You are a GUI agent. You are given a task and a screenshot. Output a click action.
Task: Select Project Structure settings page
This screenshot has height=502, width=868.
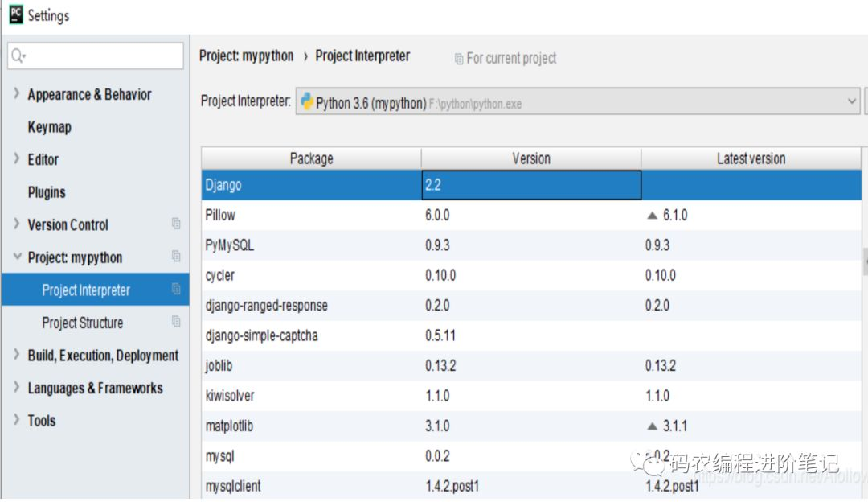pos(83,323)
